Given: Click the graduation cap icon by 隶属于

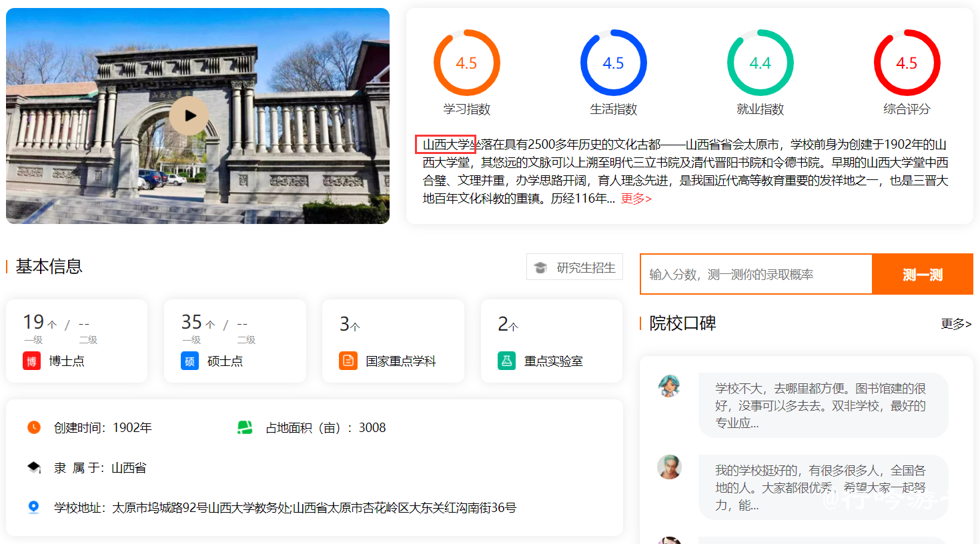Looking at the screenshot, I should coord(34,467).
